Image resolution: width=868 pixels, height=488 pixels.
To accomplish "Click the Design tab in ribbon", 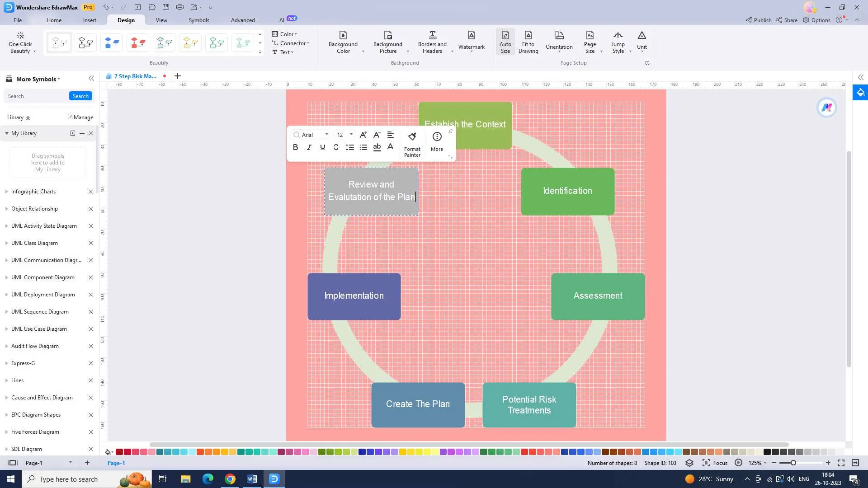I will tap(125, 20).
